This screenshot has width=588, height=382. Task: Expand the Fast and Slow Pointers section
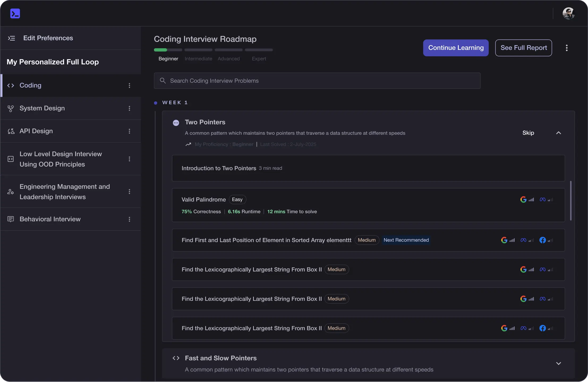click(559, 363)
